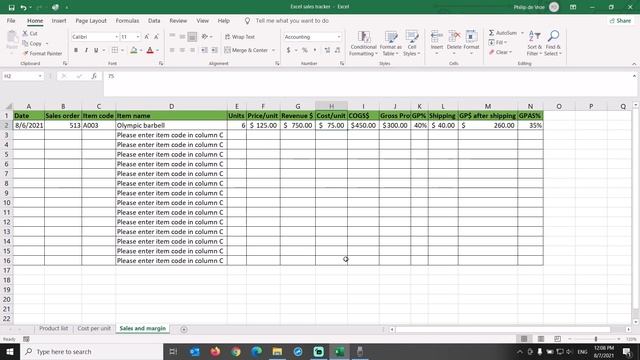Toggle align left
Image resolution: width=640 pixels, height=360 pixels.
point(172,50)
